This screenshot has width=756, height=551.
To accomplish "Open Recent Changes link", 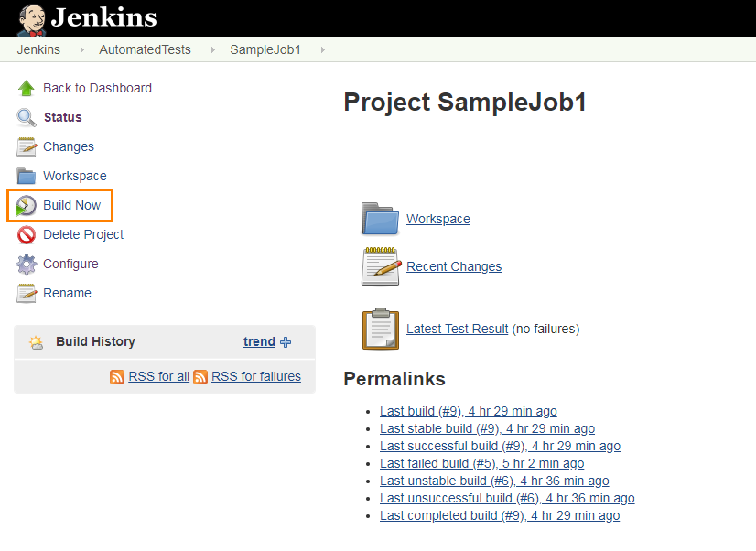I will click(x=454, y=266).
